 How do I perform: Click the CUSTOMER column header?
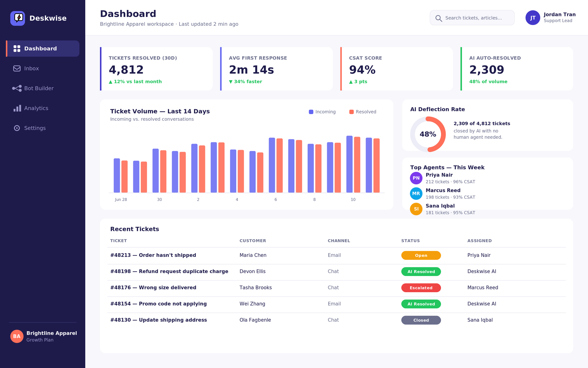pos(253,241)
